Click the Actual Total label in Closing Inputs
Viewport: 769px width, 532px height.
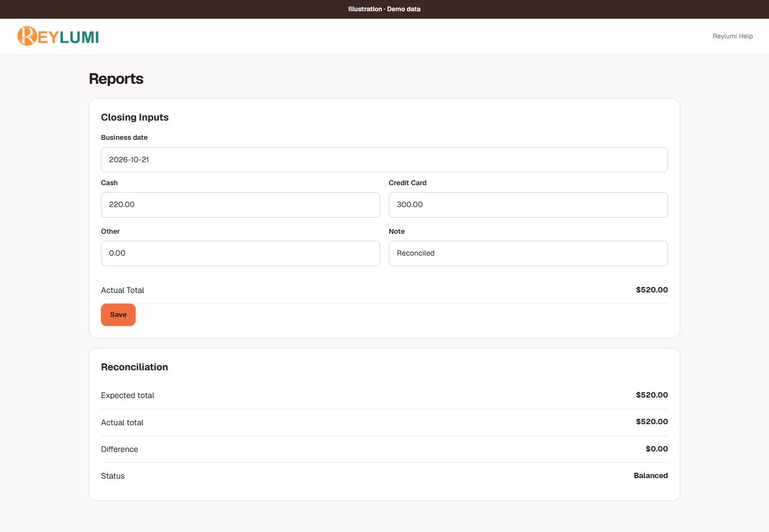pos(122,290)
